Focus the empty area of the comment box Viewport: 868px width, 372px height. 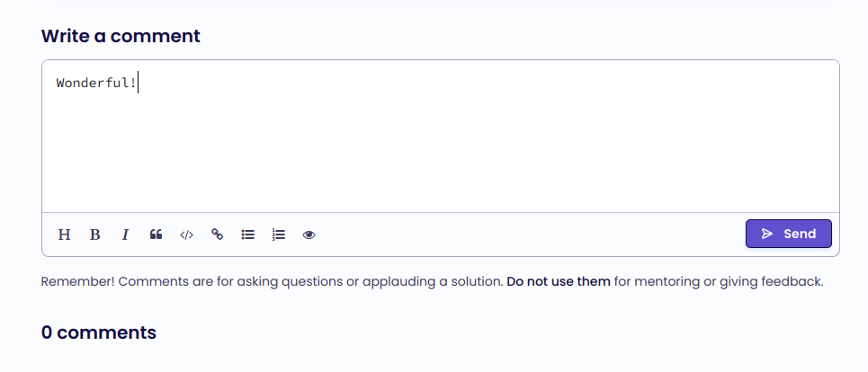coord(441,153)
